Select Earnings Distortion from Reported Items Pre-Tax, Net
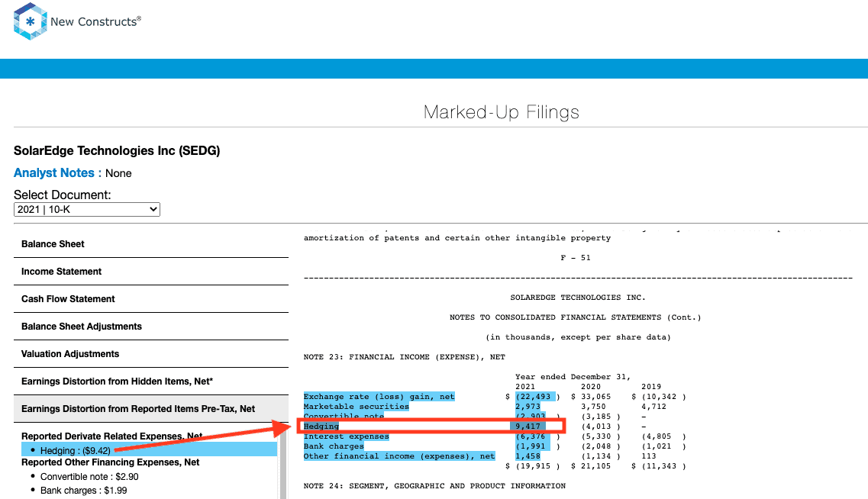 tap(151, 409)
